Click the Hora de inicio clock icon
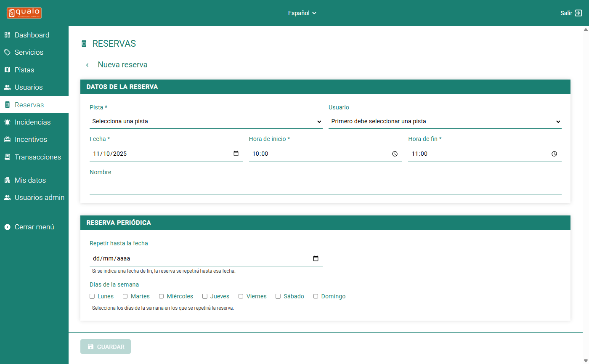This screenshot has width=589, height=364. click(x=395, y=154)
